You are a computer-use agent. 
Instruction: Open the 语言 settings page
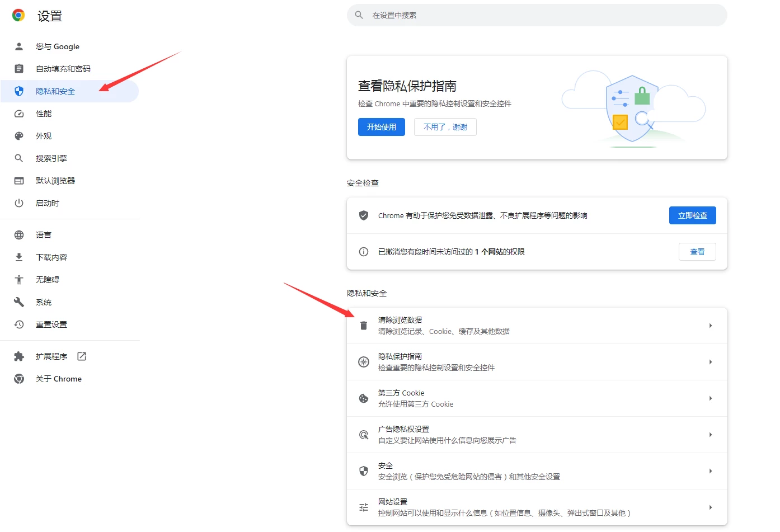pyautogui.click(x=69, y=235)
